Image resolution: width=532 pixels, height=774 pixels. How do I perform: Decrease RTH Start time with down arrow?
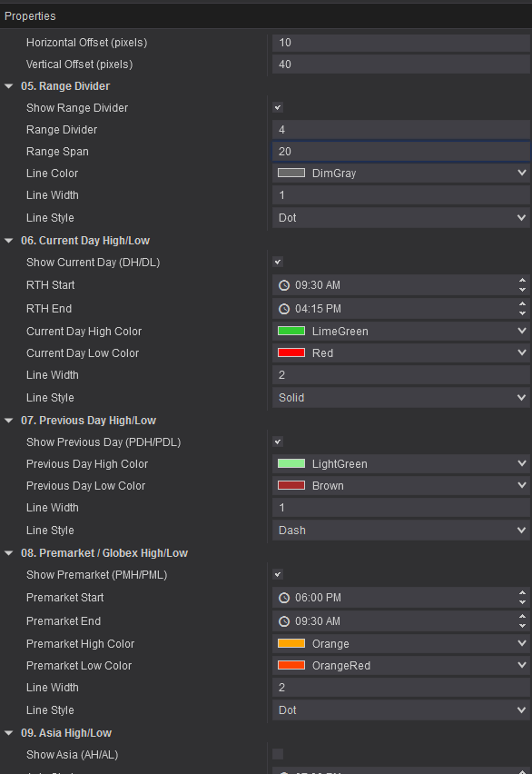(x=522, y=290)
